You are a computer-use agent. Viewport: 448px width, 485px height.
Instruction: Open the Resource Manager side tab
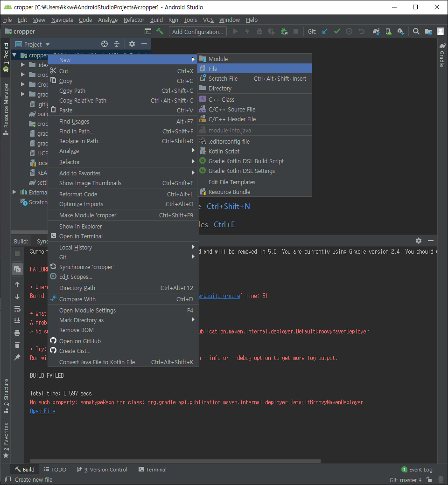click(6, 110)
